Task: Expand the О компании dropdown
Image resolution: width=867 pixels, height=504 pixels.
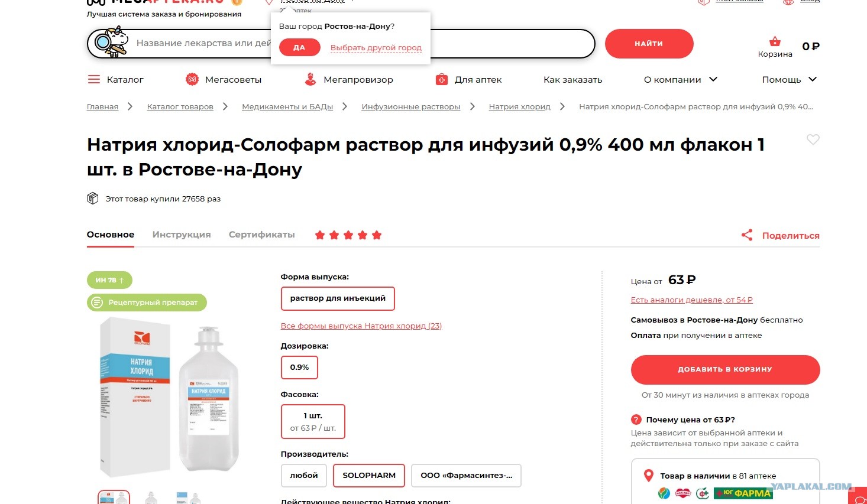Action: click(681, 79)
